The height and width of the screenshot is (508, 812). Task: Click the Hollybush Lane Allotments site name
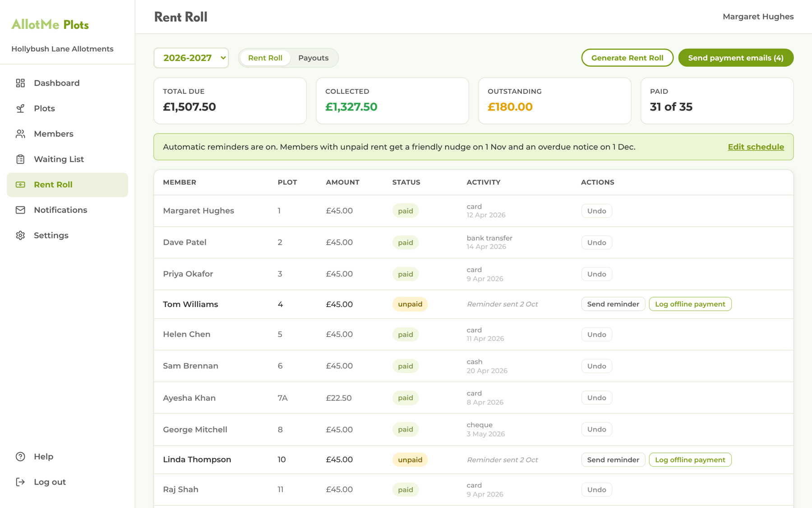click(62, 49)
